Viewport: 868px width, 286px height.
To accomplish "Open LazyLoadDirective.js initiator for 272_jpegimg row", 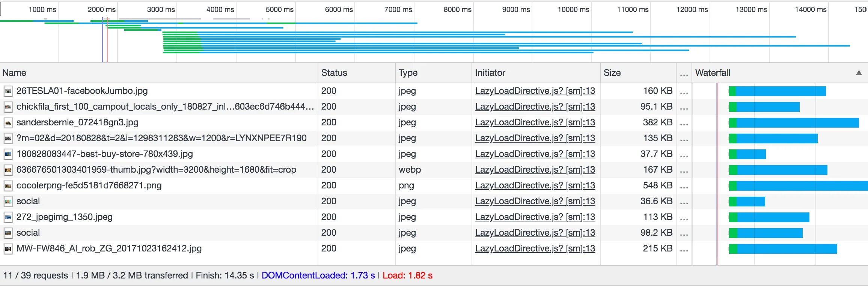I will point(535,217).
